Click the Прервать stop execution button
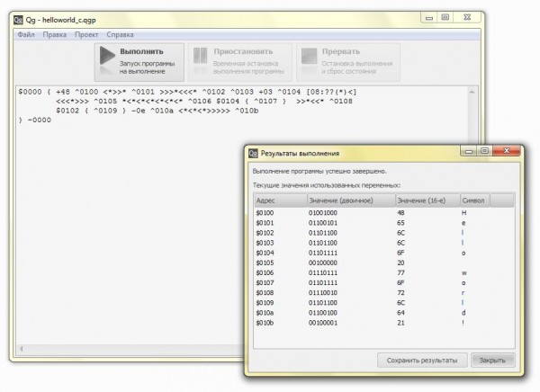 (x=346, y=61)
